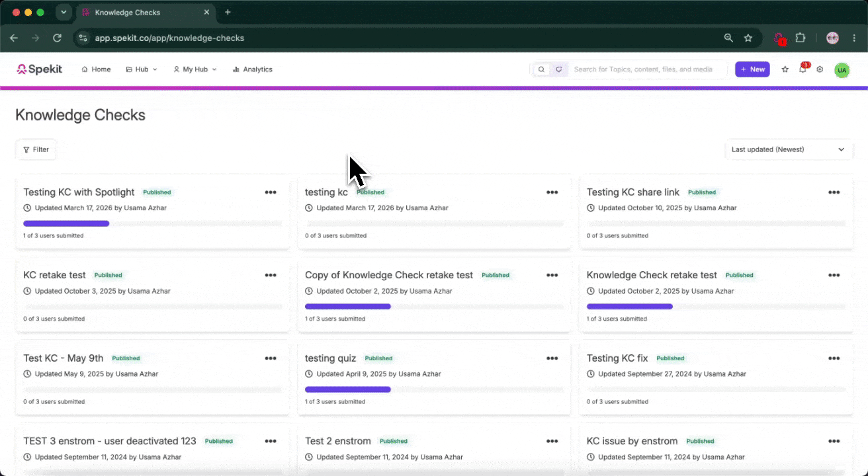Click the Spekit logo
Screen dimensions: 868x476
coord(40,69)
